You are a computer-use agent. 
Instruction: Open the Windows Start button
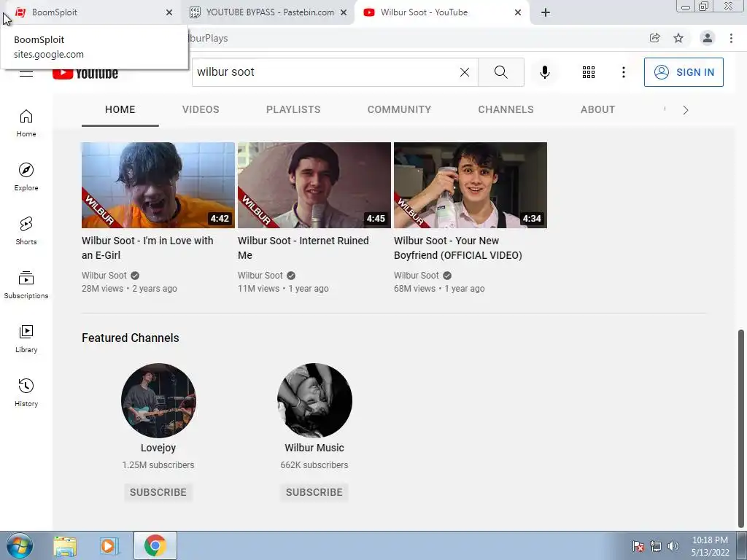[19, 545]
